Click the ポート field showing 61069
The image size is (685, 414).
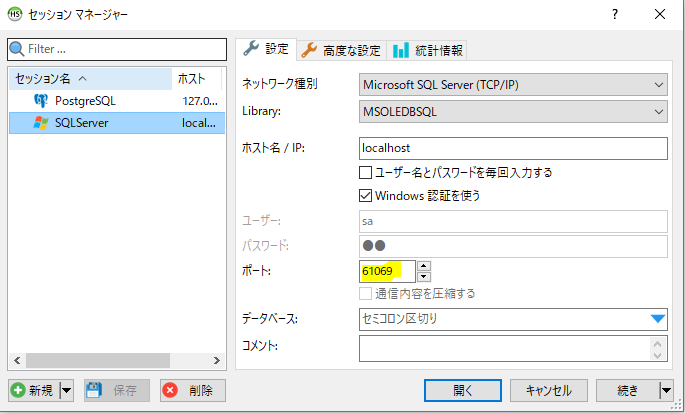(x=387, y=271)
